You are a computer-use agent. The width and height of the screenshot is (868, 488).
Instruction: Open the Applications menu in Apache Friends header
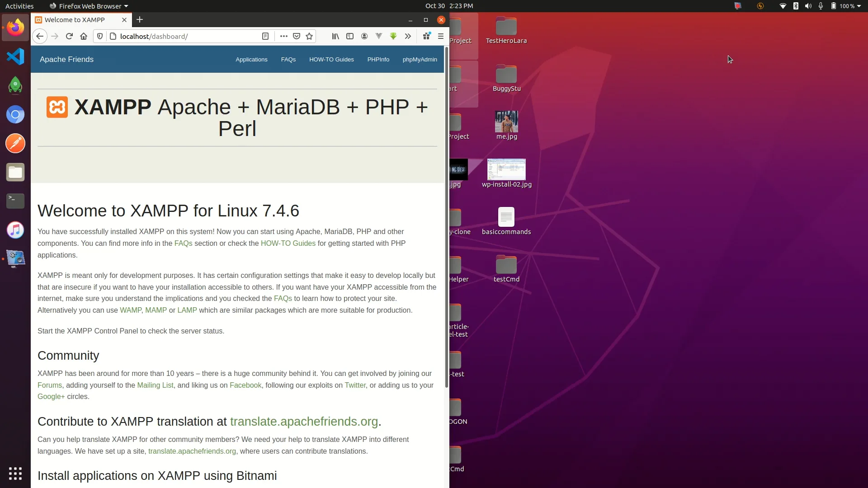point(251,59)
